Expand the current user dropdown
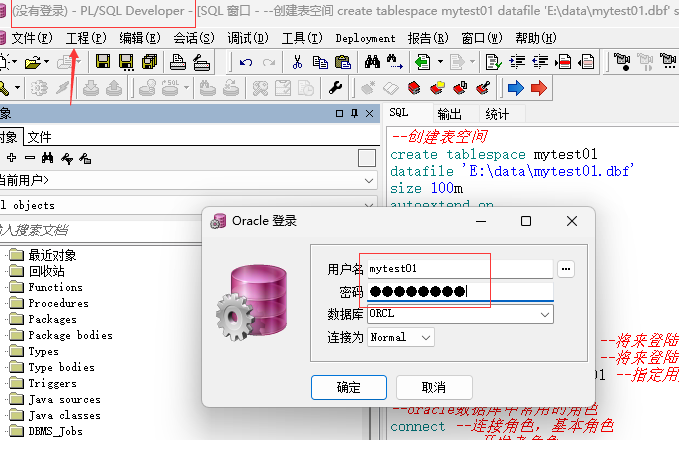The image size is (679, 453). pos(369,181)
